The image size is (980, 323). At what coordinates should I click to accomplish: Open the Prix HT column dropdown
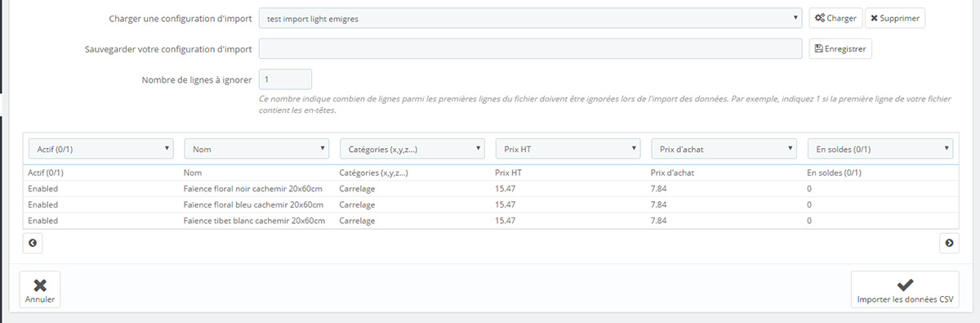pos(568,149)
